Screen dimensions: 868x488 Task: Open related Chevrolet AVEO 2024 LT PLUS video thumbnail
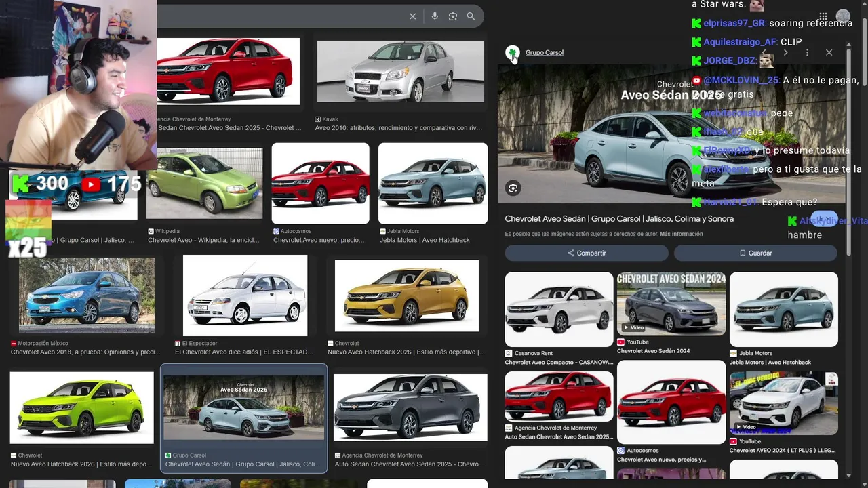tap(784, 403)
